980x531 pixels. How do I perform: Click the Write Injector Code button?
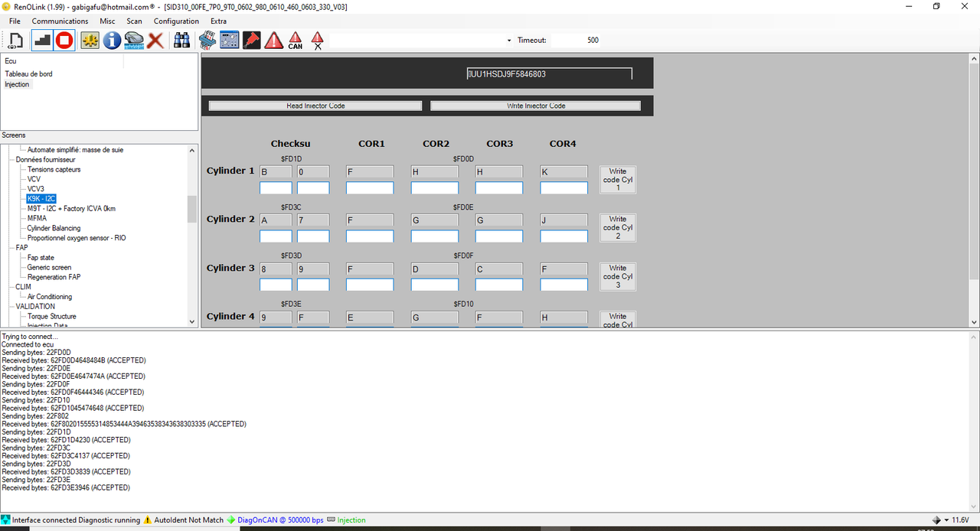[536, 106]
